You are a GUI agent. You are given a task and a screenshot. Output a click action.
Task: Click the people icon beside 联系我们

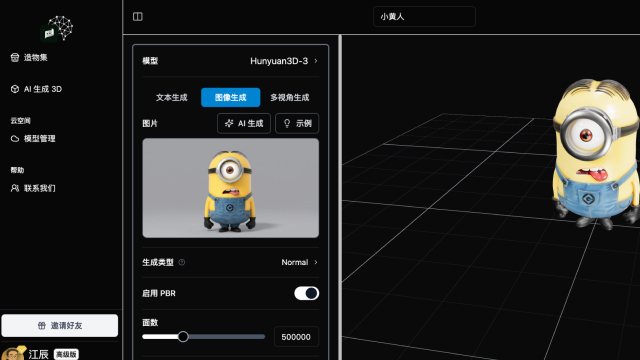point(15,188)
